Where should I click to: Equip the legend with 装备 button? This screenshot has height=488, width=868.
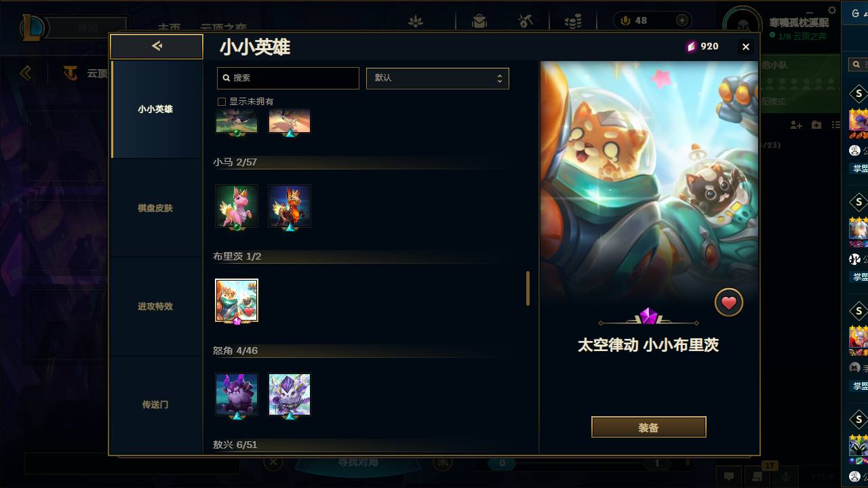(x=649, y=428)
